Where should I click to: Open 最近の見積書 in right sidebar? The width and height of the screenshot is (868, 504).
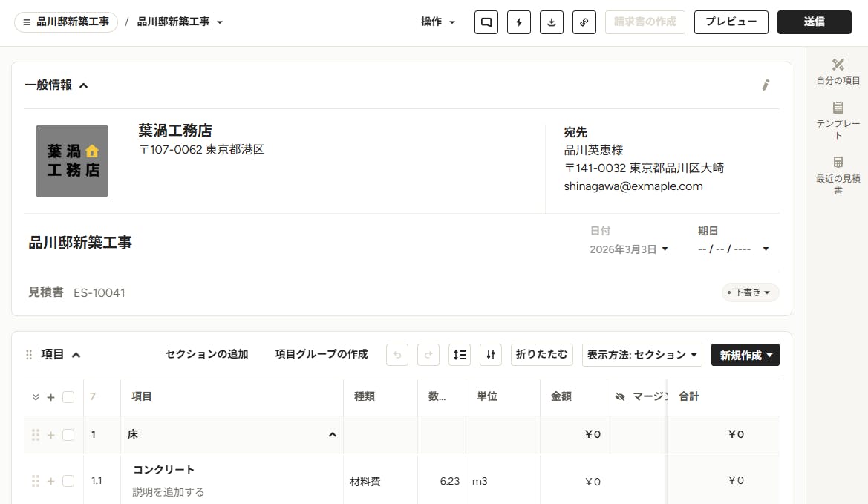pos(838,175)
